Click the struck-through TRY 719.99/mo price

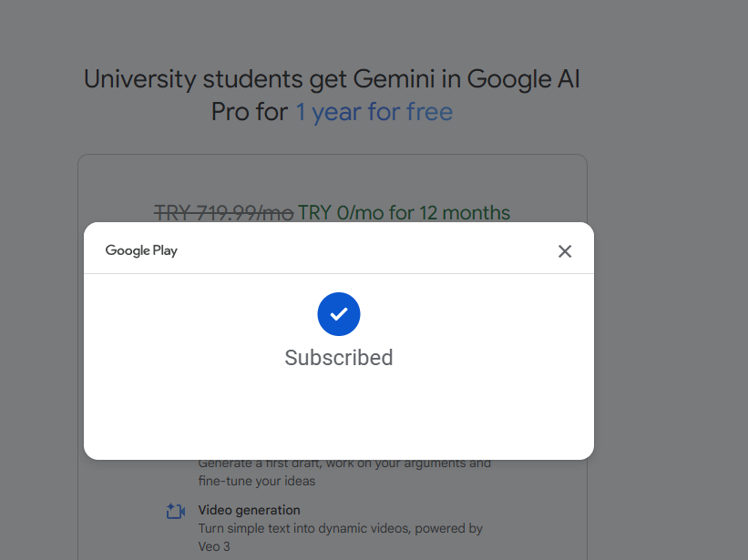point(223,212)
